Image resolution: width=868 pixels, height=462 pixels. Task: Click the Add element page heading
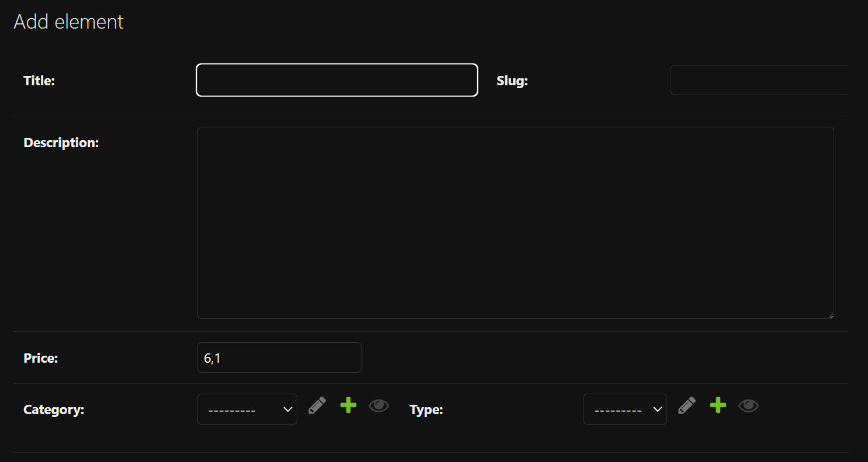pos(69,22)
